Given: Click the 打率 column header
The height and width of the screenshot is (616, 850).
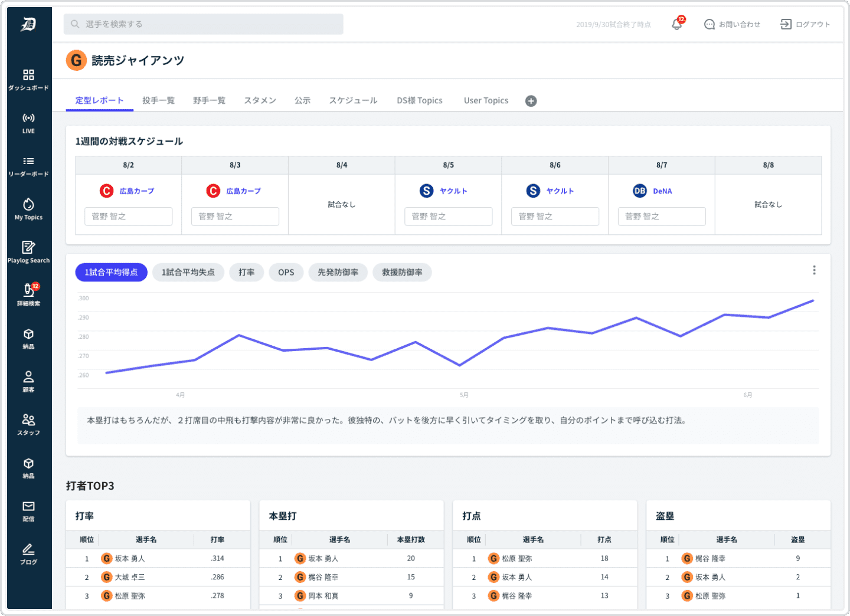Looking at the screenshot, I should click(217, 540).
